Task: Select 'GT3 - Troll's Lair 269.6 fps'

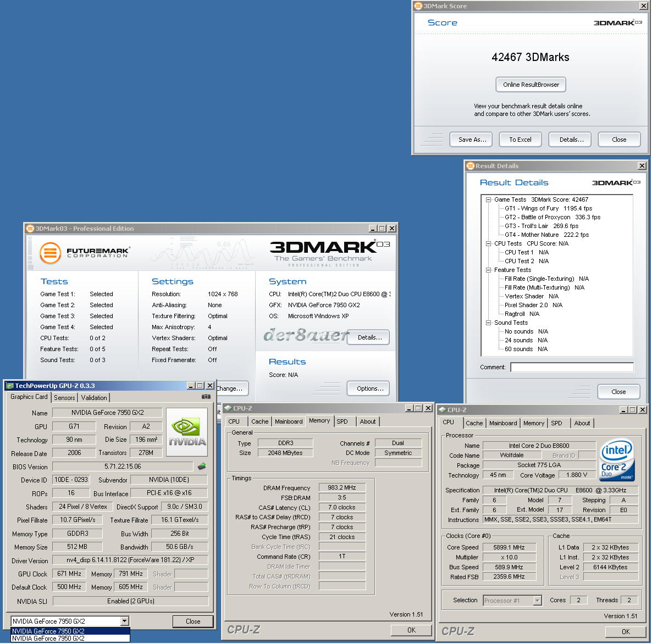Action: tap(542, 226)
